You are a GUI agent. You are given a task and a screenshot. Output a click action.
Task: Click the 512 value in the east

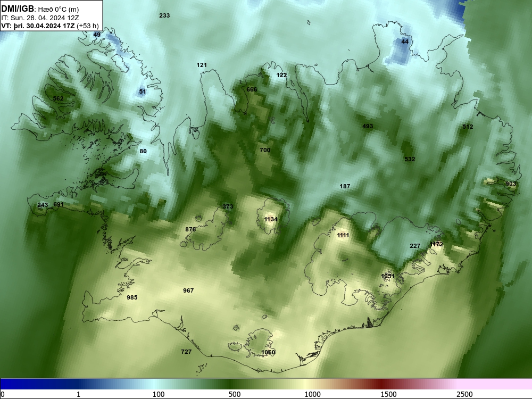coord(468,127)
